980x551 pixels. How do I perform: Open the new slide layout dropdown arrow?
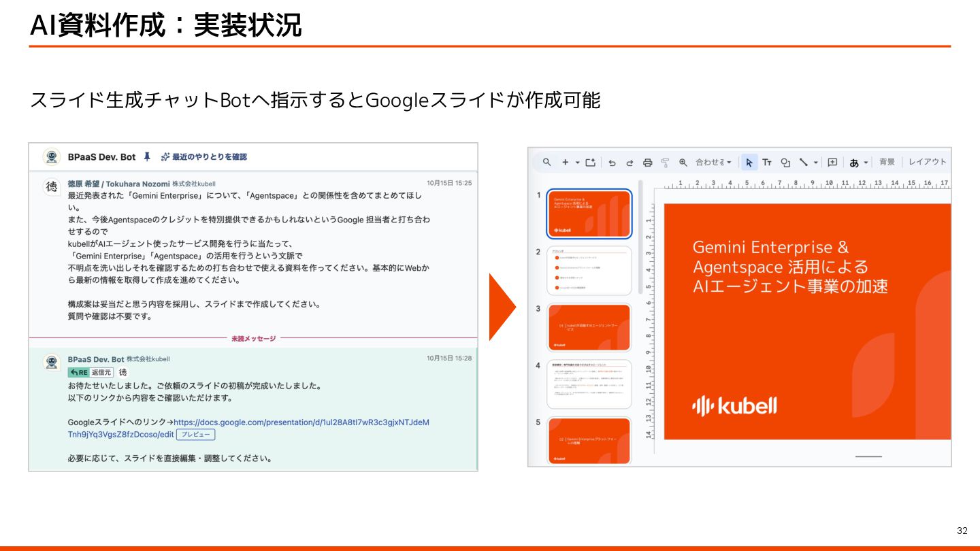577,162
